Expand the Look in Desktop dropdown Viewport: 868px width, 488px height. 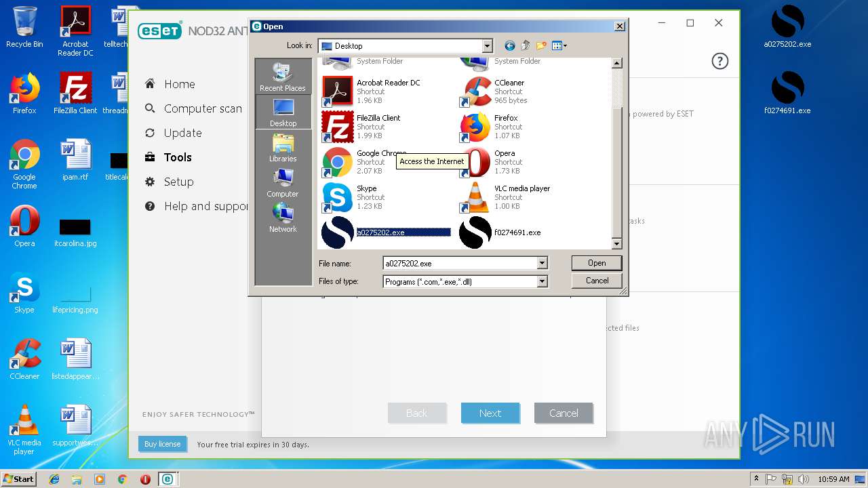point(487,46)
